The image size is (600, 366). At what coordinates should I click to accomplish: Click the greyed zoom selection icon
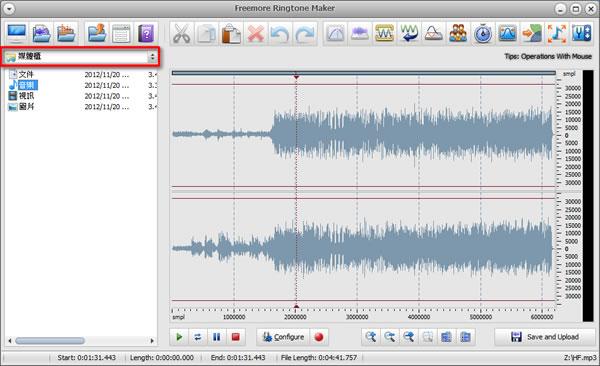click(x=427, y=337)
